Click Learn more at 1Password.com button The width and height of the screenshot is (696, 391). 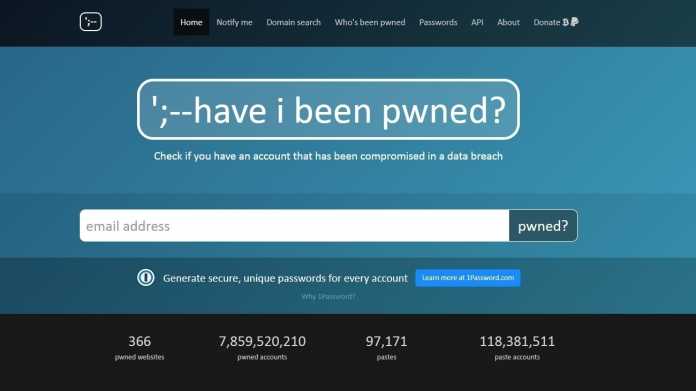468,278
